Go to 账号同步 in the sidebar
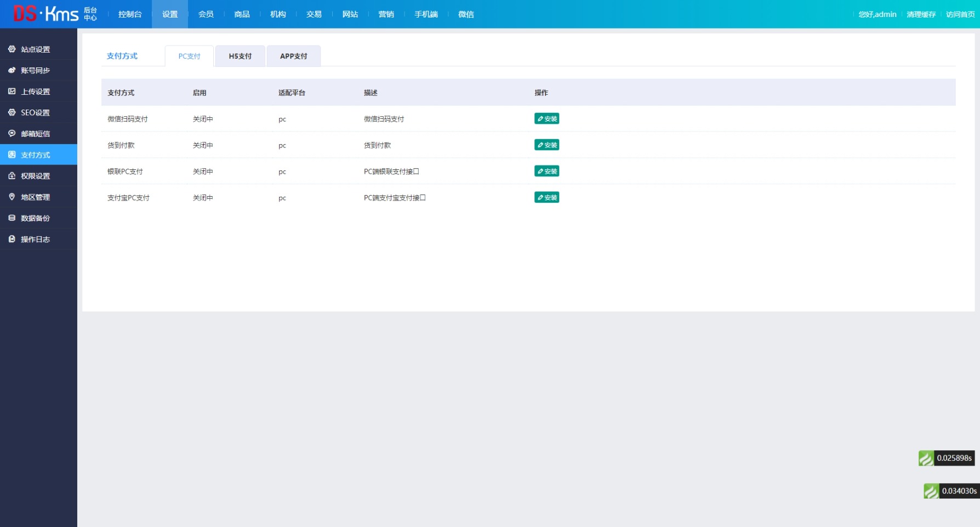 [x=38, y=70]
